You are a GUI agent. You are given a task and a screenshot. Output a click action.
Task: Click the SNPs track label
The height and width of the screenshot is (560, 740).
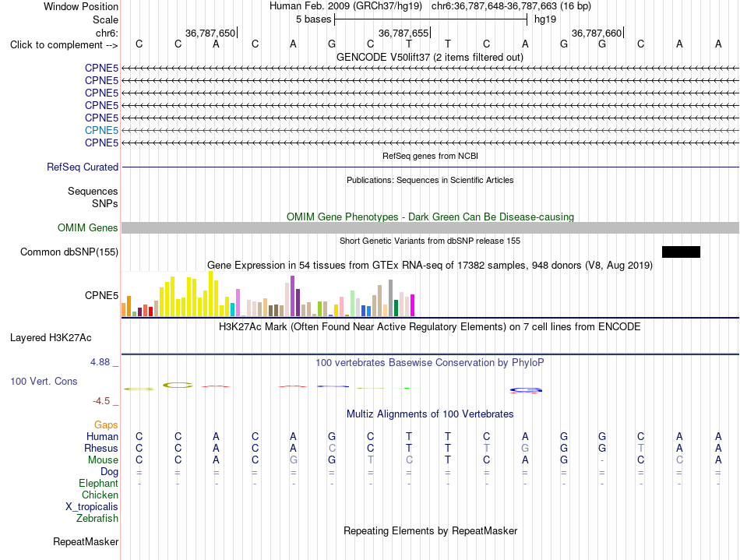[105, 203]
